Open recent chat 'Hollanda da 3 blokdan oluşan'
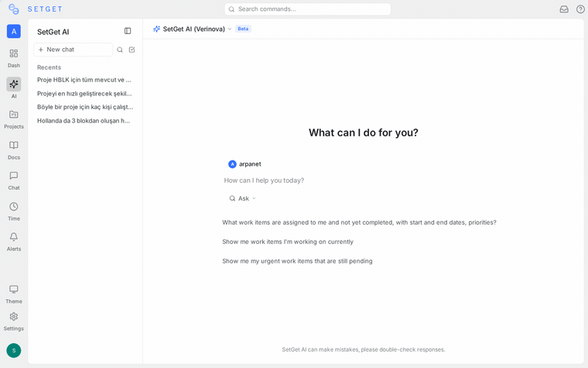 (84, 121)
